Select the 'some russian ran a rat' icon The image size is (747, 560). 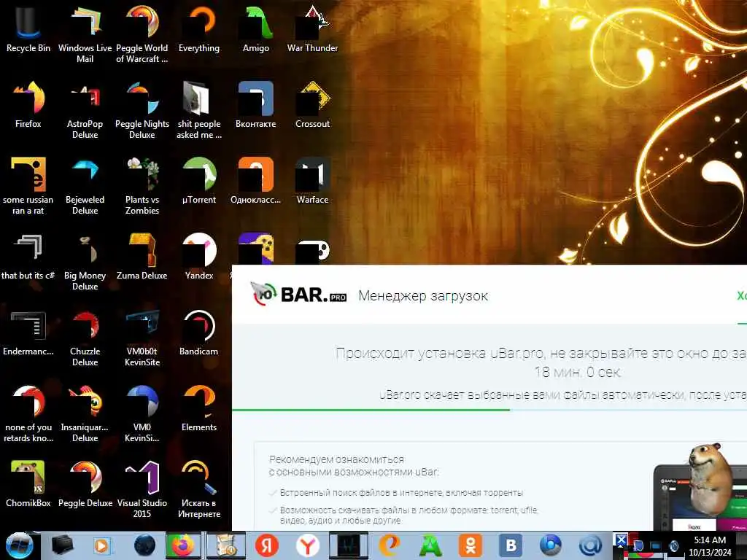[28, 186]
